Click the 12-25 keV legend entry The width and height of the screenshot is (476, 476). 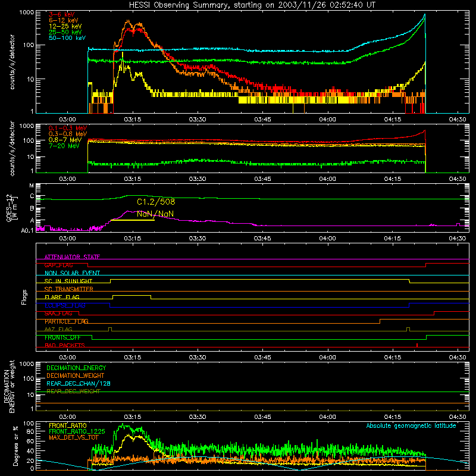65,26
